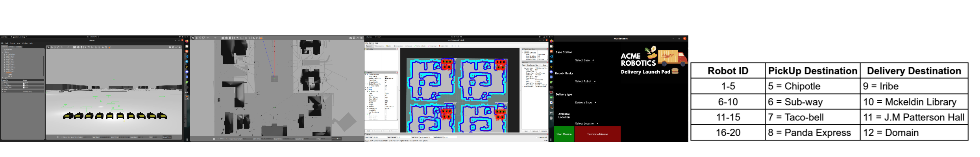
Task: Open the Window menu in Gazebo
Action: point(25,43)
